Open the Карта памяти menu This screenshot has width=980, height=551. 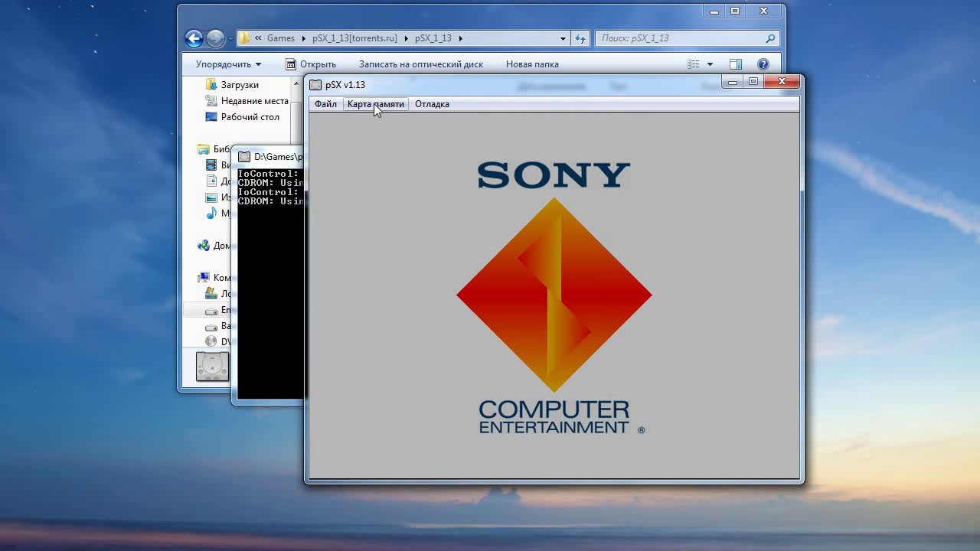coord(375,104)
